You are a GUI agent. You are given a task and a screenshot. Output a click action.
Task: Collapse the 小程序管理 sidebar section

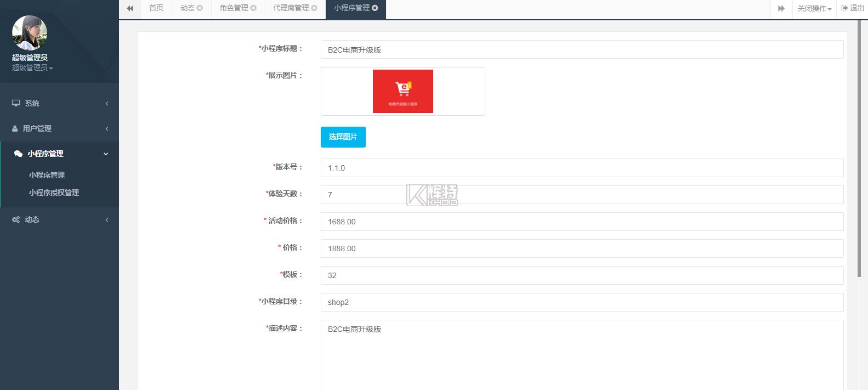coord(59,154)
